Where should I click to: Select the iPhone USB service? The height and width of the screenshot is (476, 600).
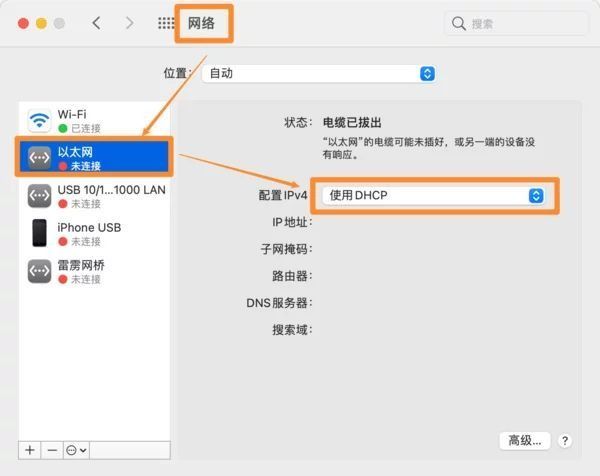pyautogui.click(x=95, y=233)
